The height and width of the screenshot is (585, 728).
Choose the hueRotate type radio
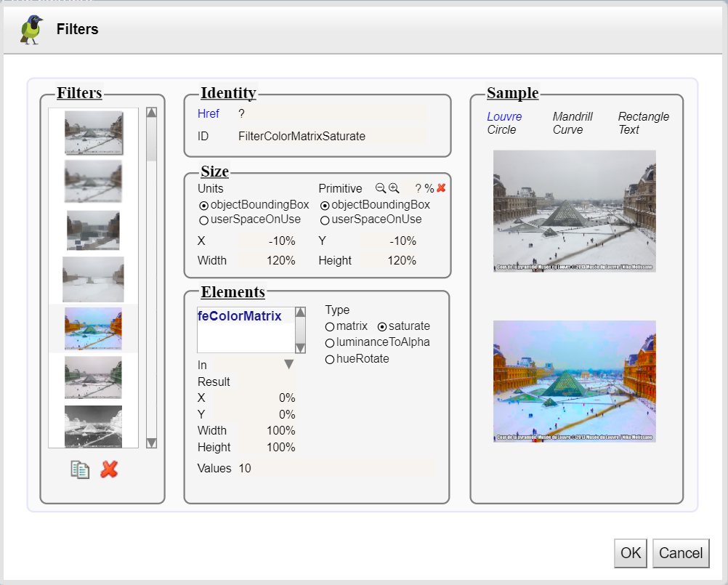[x=330, y=359]
